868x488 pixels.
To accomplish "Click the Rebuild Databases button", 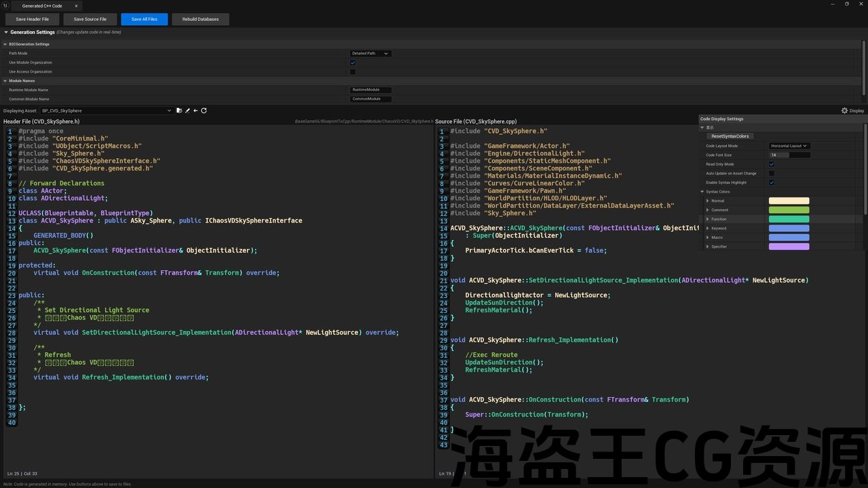I will pyautogui.click(x=200, y=19).
